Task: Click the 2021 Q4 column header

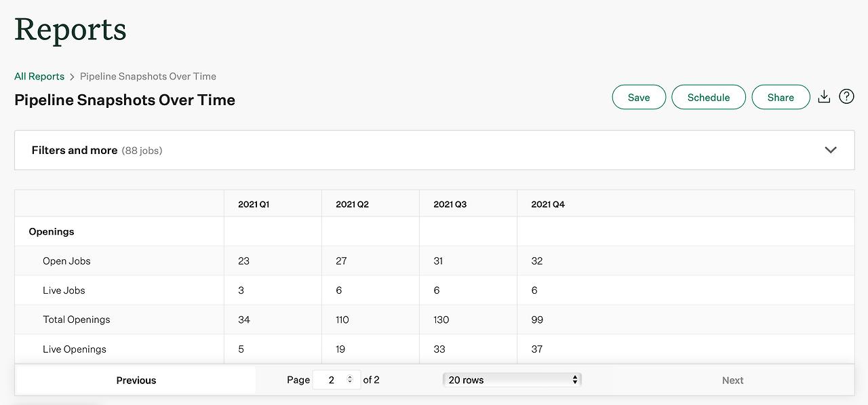Action: coord(547,204)
